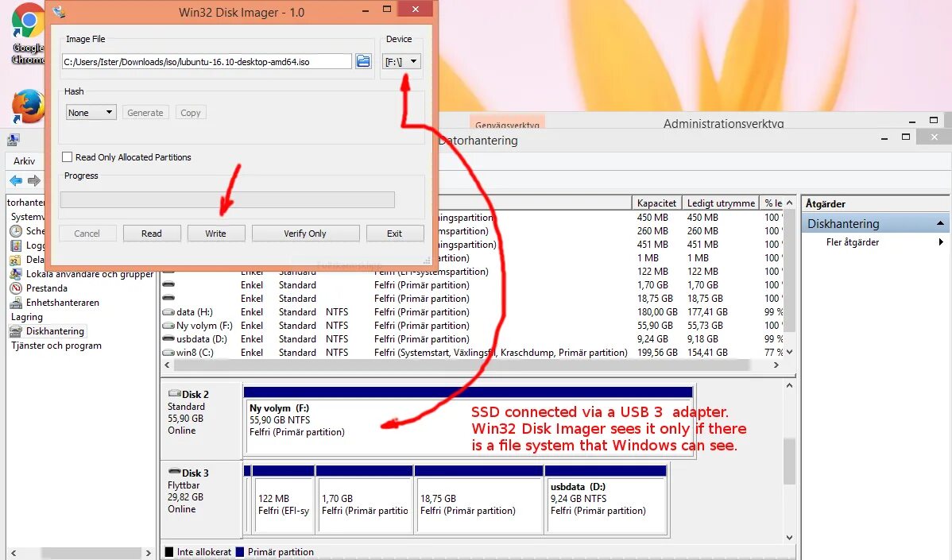
Task: Click the disk map vertical scrollbar
Action: coord(789,462)
